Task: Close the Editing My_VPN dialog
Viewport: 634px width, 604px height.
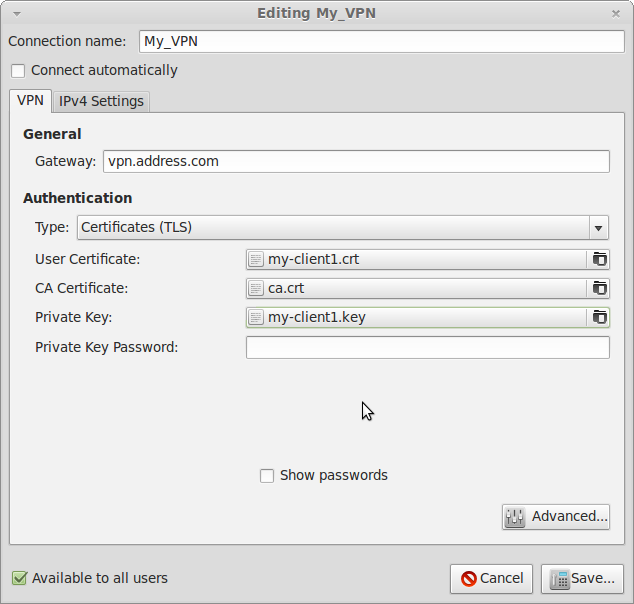Action: tap(615, 14)
